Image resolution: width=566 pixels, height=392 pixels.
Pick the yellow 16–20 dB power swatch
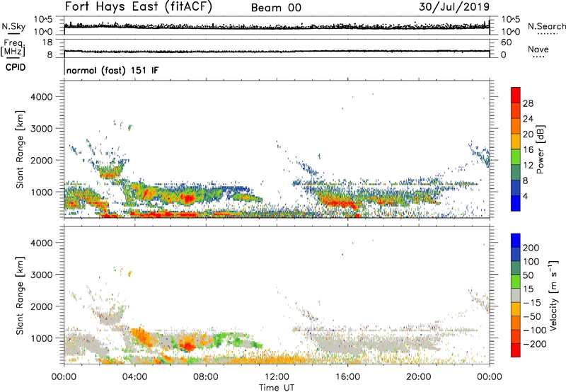click(516, 142)
